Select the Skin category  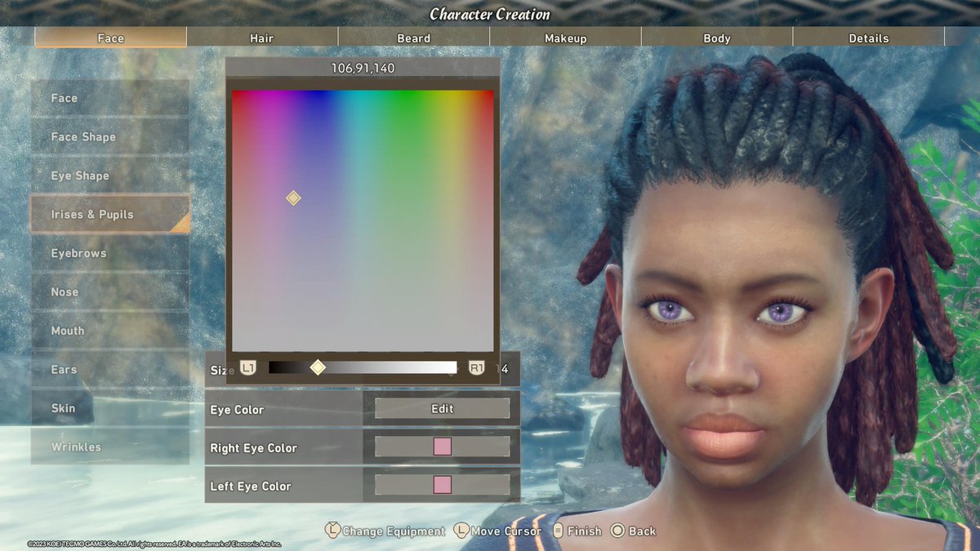click(109, 408)
